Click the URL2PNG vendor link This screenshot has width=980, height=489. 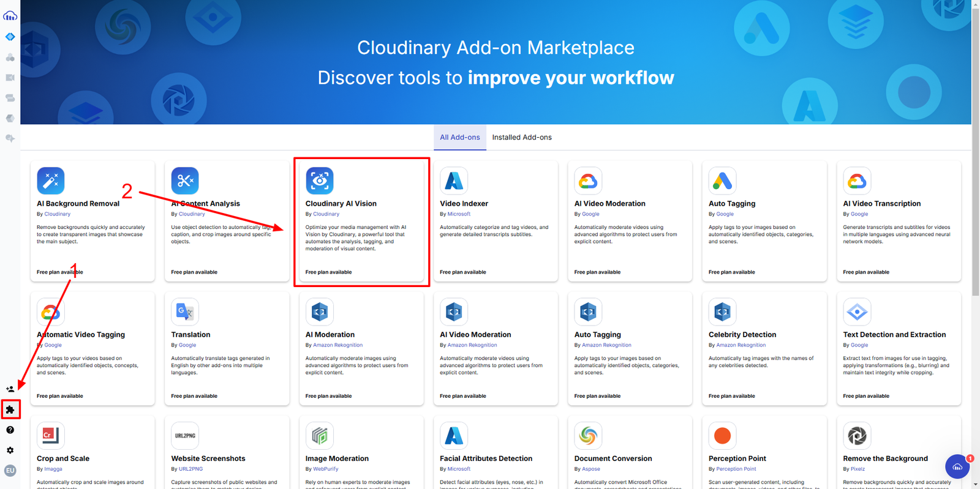click(190, 469)
